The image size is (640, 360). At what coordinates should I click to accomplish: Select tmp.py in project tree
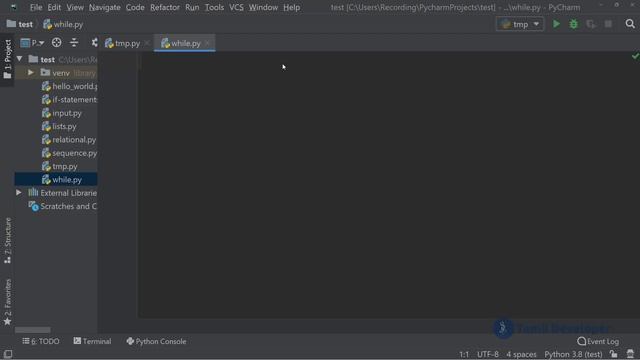60,167
